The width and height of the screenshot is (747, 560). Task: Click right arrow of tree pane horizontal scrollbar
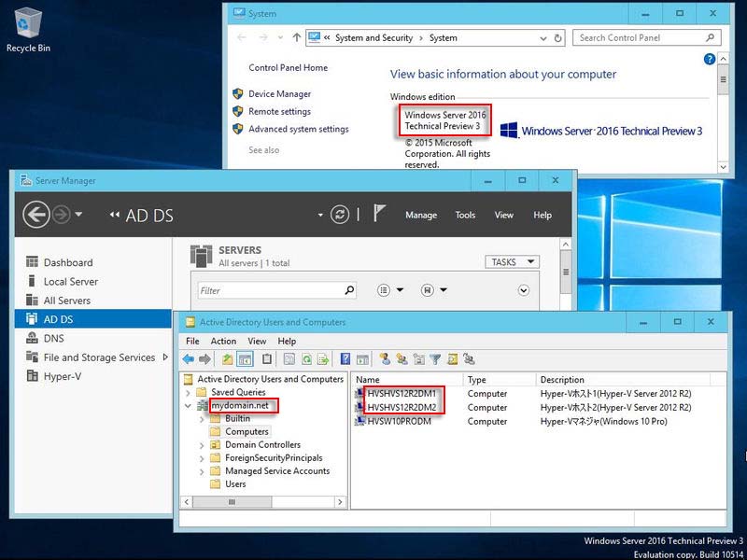click(340, 502)
